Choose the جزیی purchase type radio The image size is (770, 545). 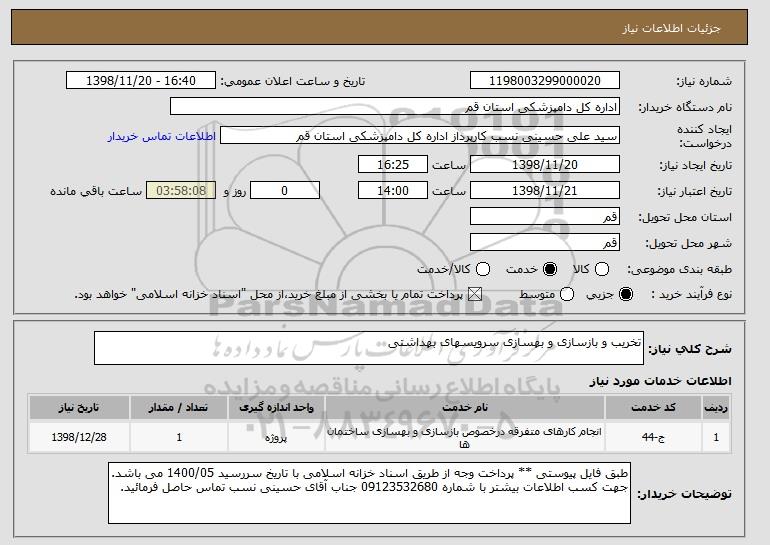point(626,294)
